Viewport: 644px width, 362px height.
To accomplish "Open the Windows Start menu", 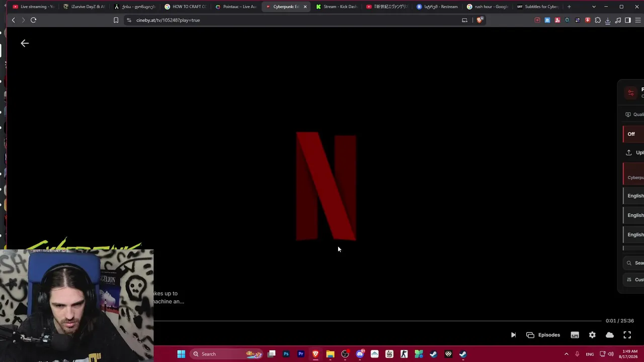I will [x=181, y=354].
